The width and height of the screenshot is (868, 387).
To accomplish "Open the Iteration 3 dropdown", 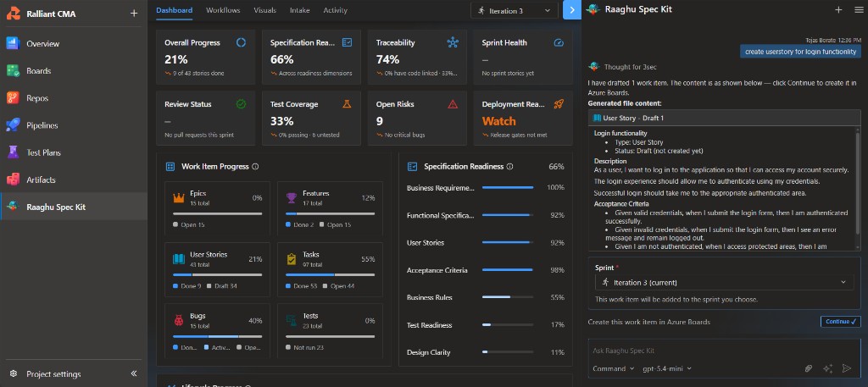I will [x=515, y=10].
